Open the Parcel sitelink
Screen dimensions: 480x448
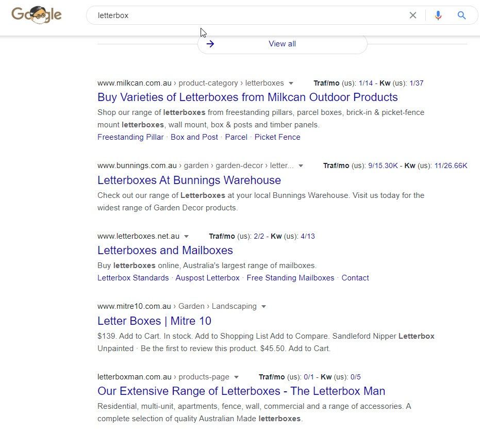click(x=236, y=137)
